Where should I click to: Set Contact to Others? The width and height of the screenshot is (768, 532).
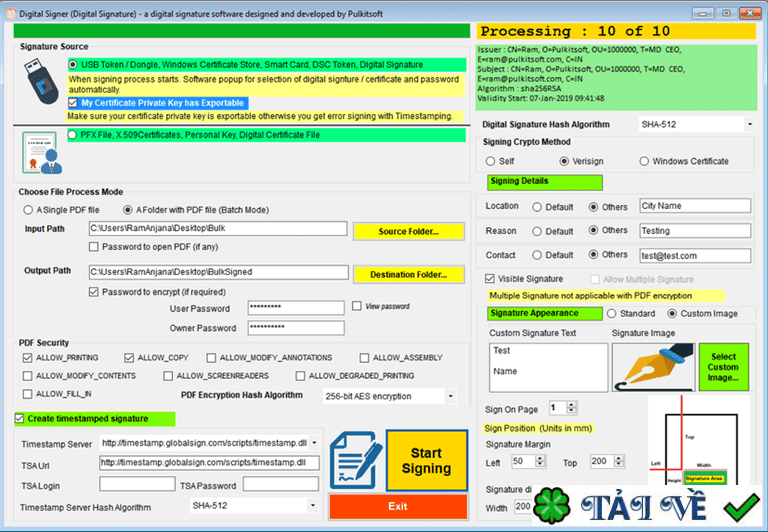click(593, 254)
